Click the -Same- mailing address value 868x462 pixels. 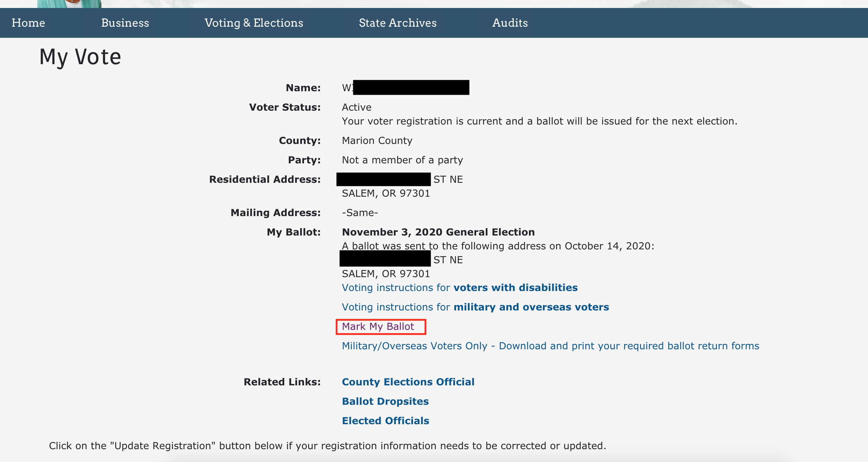pyautogui.click(x=360, y=213)
